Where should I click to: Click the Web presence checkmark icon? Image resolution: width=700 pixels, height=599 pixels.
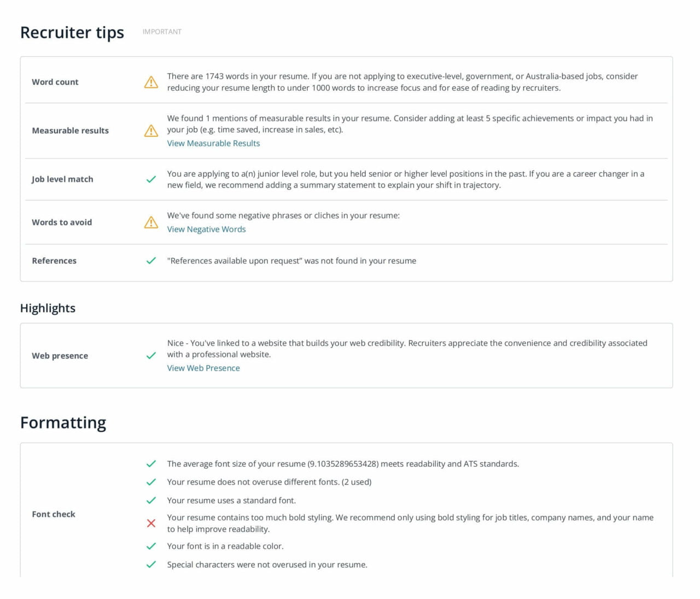coord(151,356)
